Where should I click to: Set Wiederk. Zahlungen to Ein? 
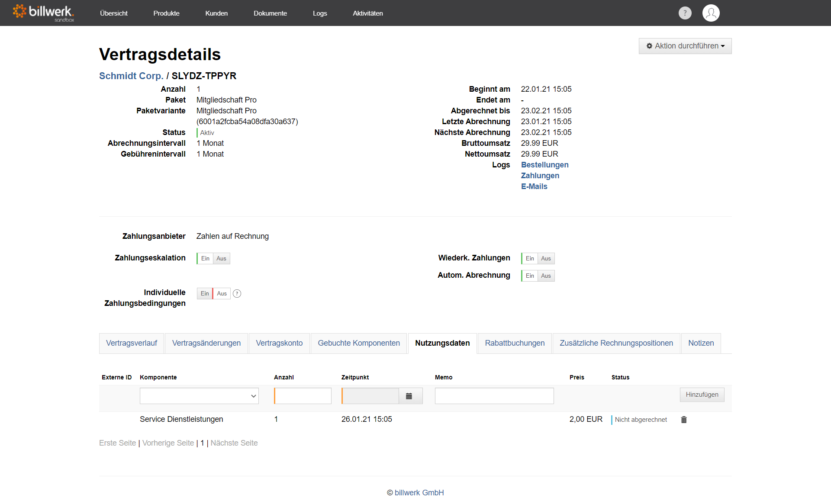(x=530, y=258)
